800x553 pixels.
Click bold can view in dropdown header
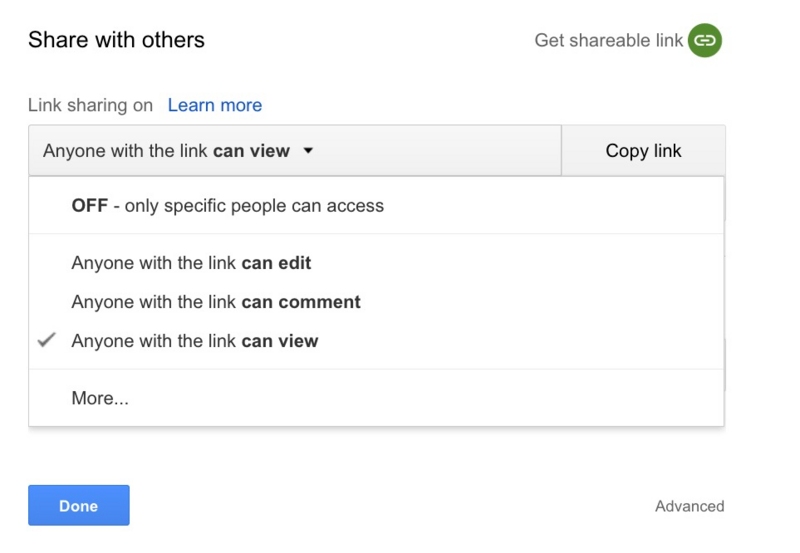coord(251,151)
